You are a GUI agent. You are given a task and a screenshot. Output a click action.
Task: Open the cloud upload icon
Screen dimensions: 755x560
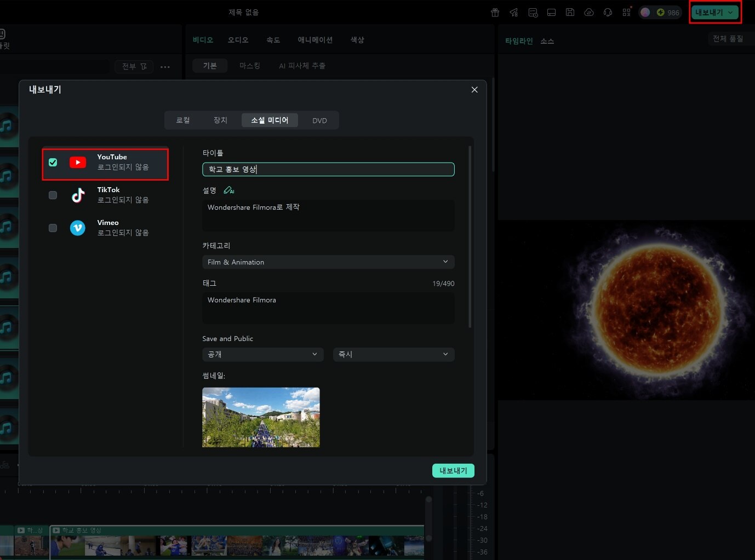tap(589, 13)
